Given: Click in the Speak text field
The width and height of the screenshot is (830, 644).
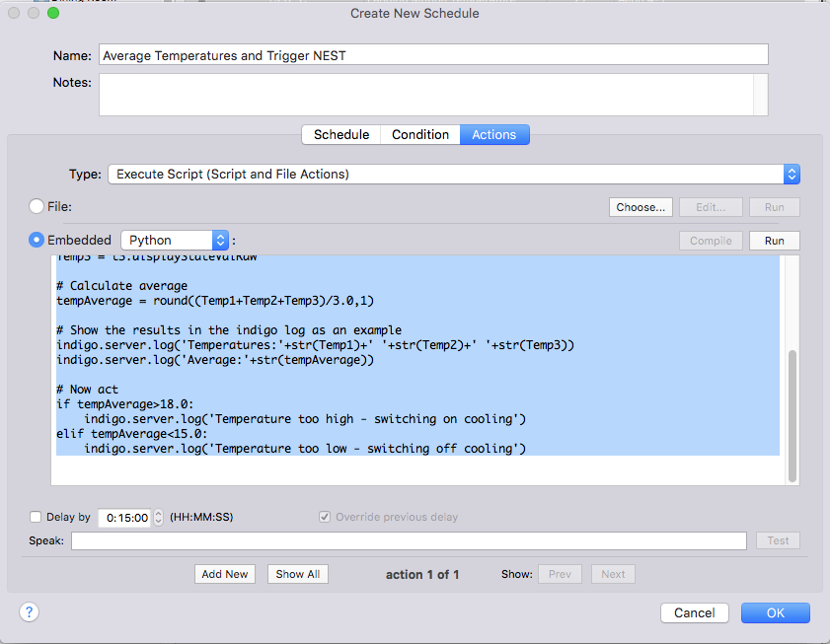Looking at the screenshot, I should click(410, 540).
